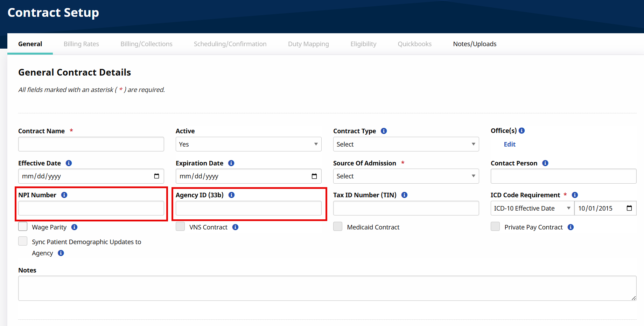Screen dimensions: 644x326
Task: Switch to the Notes/Uploads tab
Action: (x=475, y=44)
